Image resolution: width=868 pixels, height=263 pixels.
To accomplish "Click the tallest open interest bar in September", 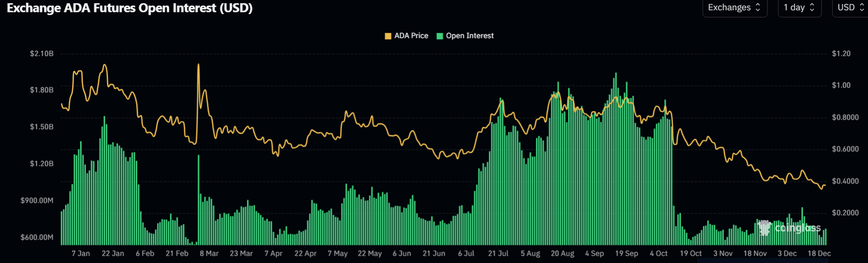I will pyautogui.click(x=615, y=74).
